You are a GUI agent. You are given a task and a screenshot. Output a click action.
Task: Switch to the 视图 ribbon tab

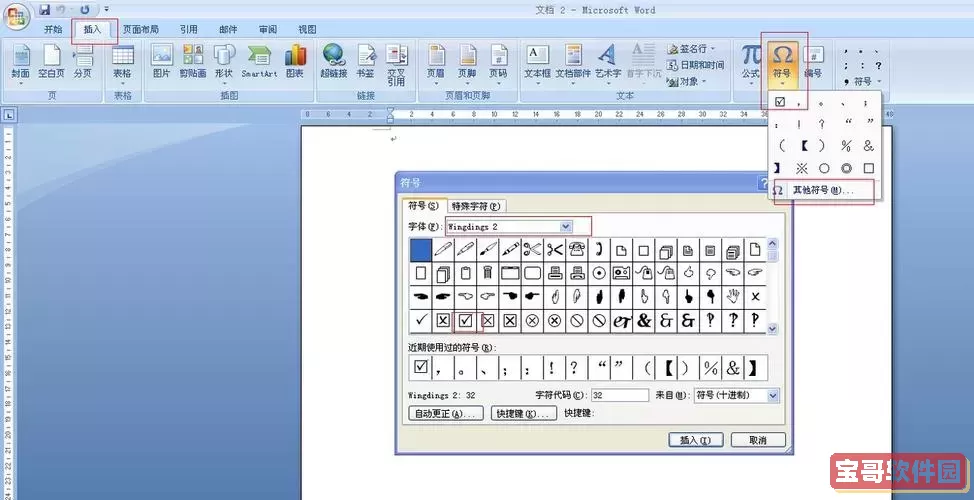307,29
